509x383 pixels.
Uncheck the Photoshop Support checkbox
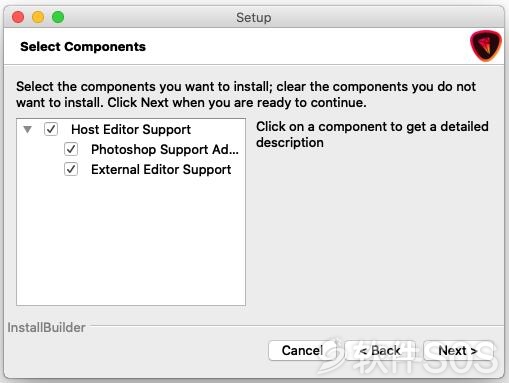(x=71, y=149)
